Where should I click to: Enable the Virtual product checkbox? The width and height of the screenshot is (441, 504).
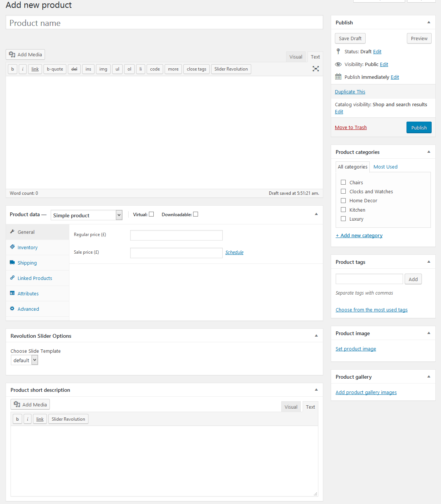151,214
